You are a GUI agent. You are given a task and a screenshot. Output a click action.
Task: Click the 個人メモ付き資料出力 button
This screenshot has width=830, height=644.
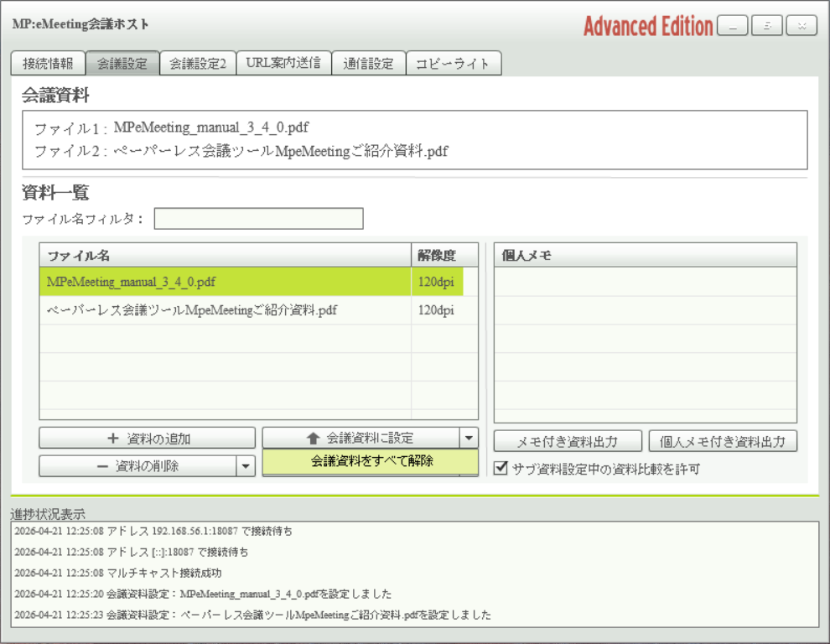tap(723, 441)
